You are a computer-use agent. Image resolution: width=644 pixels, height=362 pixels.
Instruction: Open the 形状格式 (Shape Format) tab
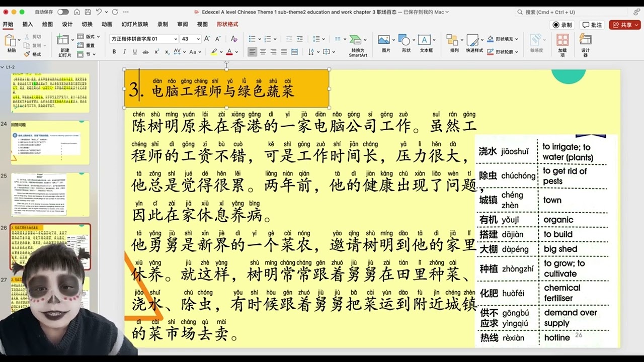(227, 24)
